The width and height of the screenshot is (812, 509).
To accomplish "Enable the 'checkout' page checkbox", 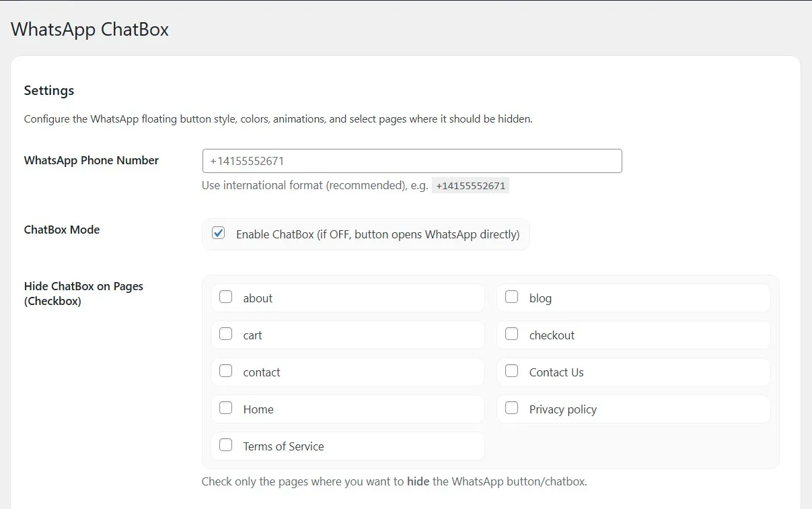I will click(512, 334).
